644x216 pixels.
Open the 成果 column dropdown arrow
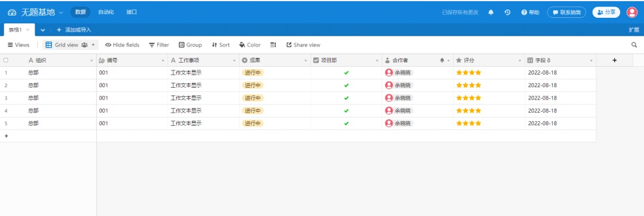(x=306, y=60)
